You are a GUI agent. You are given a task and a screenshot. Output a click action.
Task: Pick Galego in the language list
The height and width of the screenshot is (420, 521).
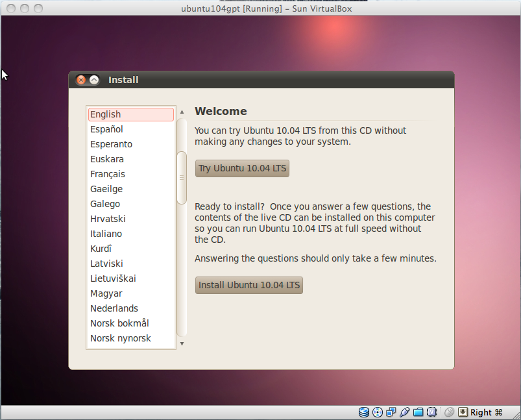[x=131, y=204]
